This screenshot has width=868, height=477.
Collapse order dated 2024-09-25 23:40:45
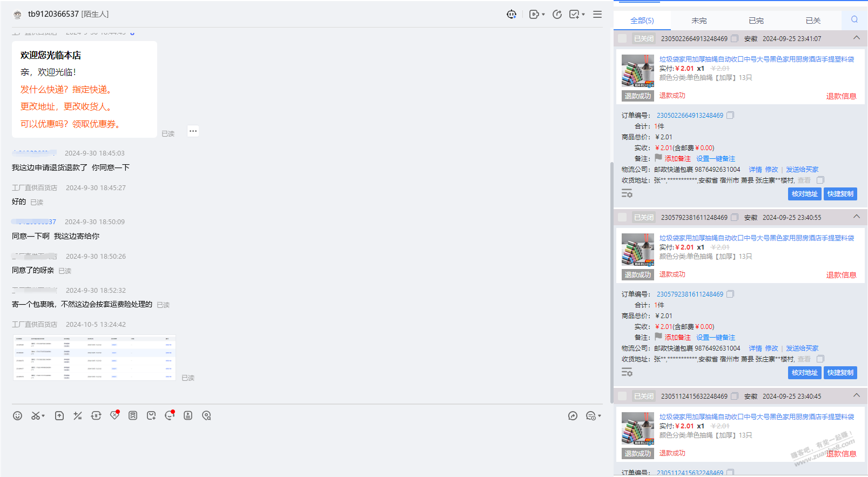857,395
